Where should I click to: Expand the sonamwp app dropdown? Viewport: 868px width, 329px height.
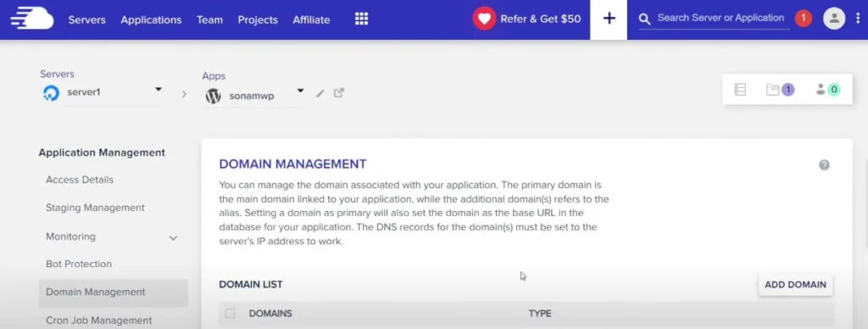[x=301, y=90]
